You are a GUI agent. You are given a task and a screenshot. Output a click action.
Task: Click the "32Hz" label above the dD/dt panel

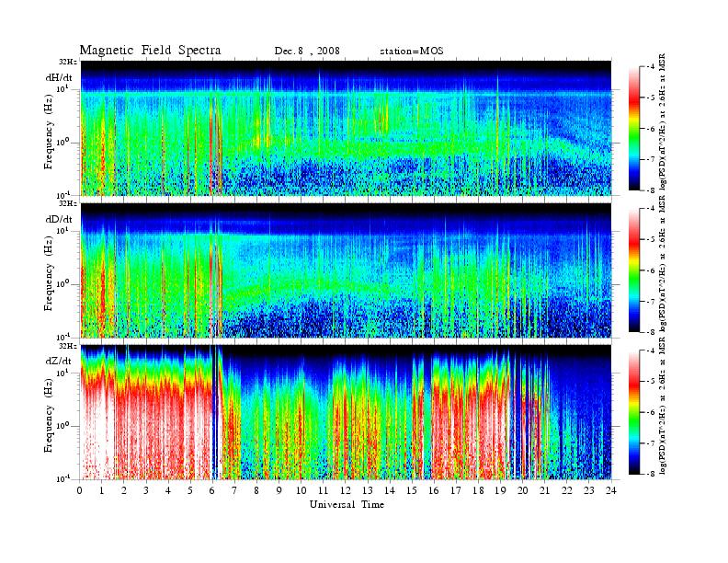(67, 203)
